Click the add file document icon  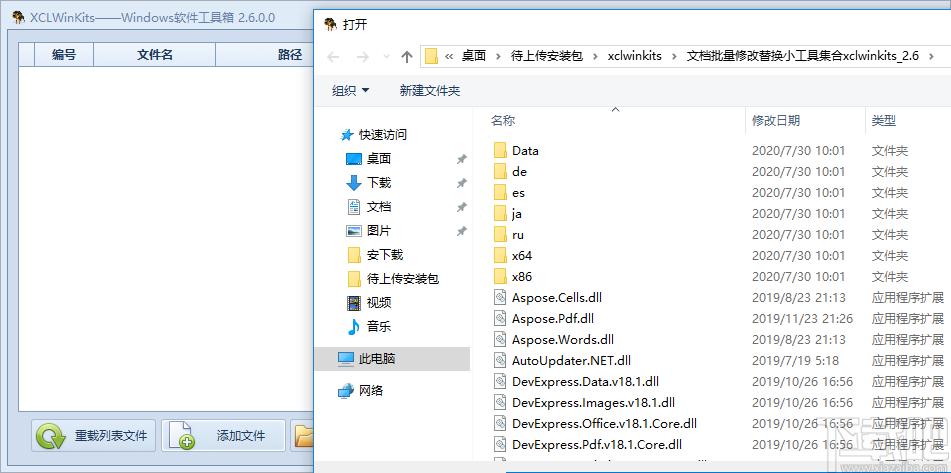[181, 436]
